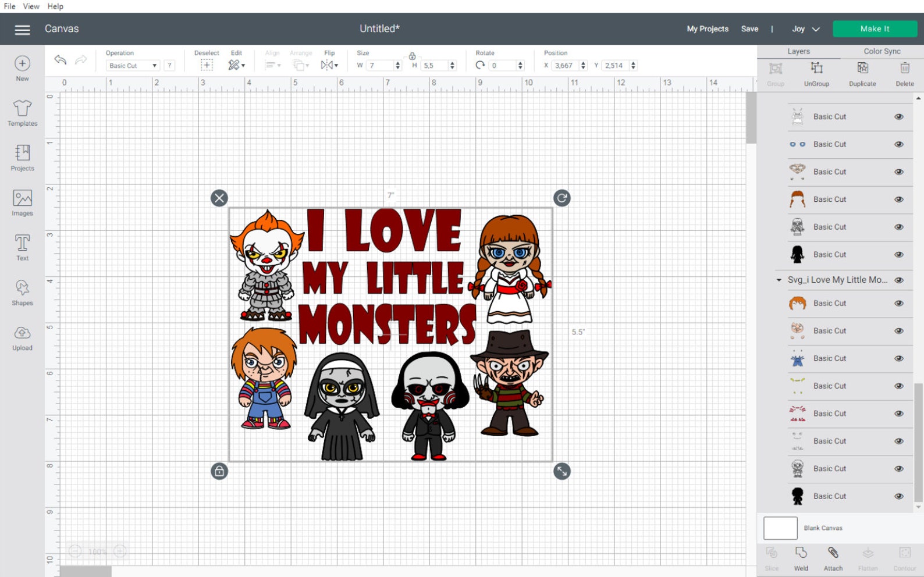This screenshot has width=924, height=577.
Task: Click the Y position input field
Action: tap(615, 66)
